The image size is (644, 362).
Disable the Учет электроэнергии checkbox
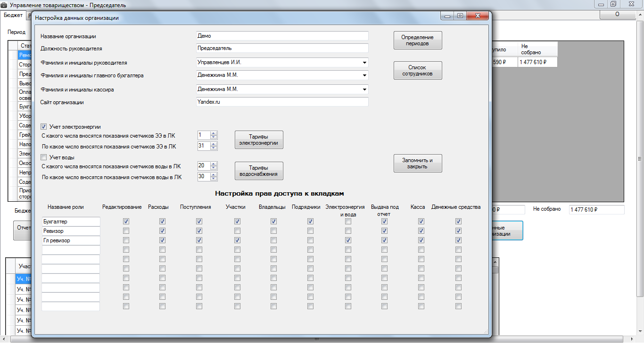pyautogui.click(x=44, y=127)
